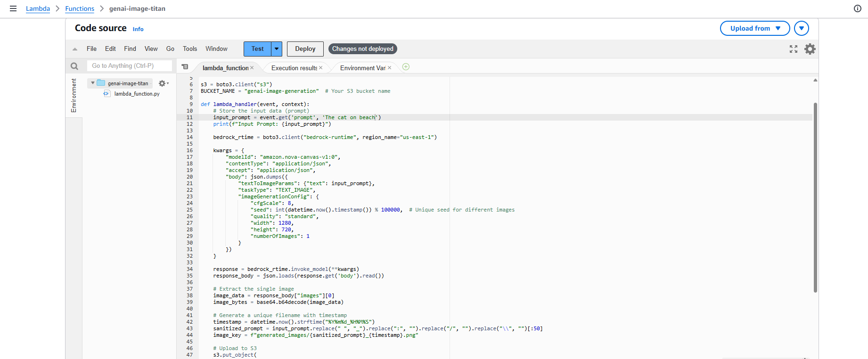The height and width of the screenshot is (359, 868).
Task: Click the search magnifier icon in sidebar
Action: 74,66
